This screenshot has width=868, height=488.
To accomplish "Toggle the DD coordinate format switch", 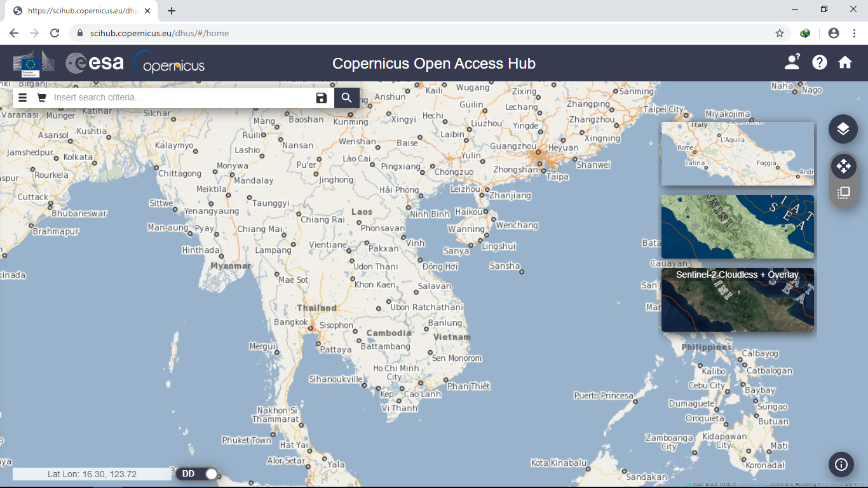I will (x=198, y=474).
